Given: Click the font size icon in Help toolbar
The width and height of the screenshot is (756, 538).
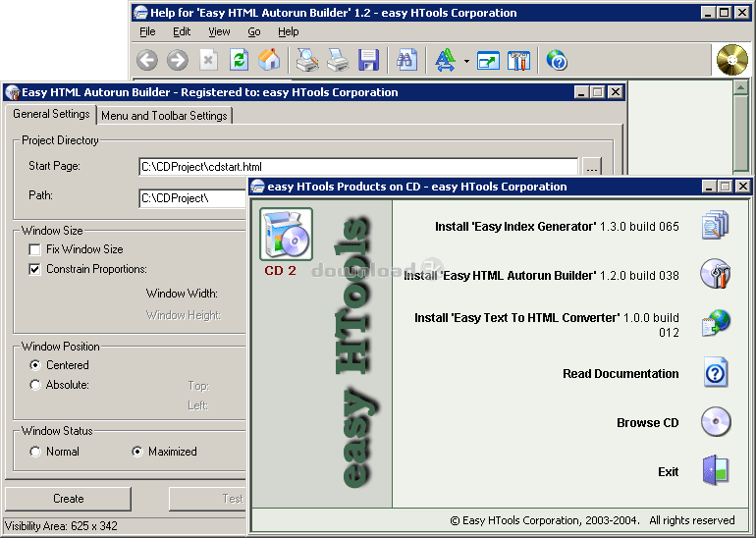Looking at the screenshot, I should (x=445, y=61).
